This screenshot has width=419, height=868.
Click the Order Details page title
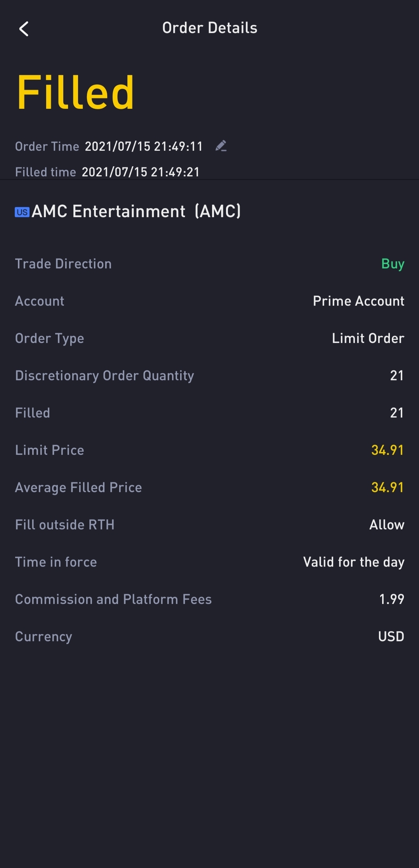210,28
